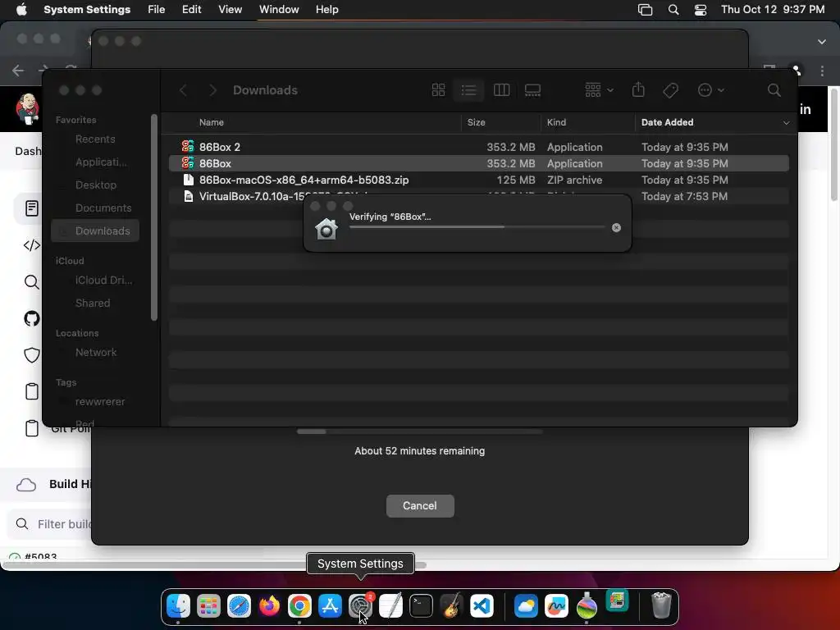
Task: Open the View menu
Action: click(230, 10)
